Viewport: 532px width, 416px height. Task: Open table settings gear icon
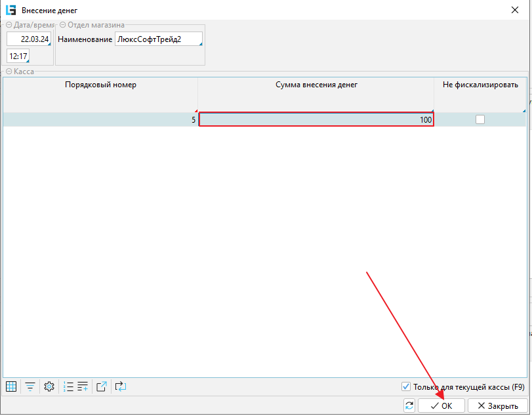pyautogui.click(x=49, y=386)
